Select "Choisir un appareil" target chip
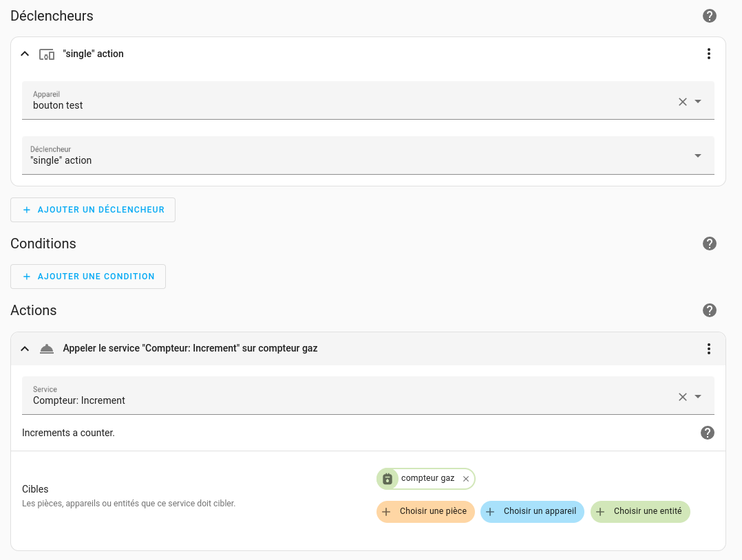742x560 pixels. tap(532, 512)
